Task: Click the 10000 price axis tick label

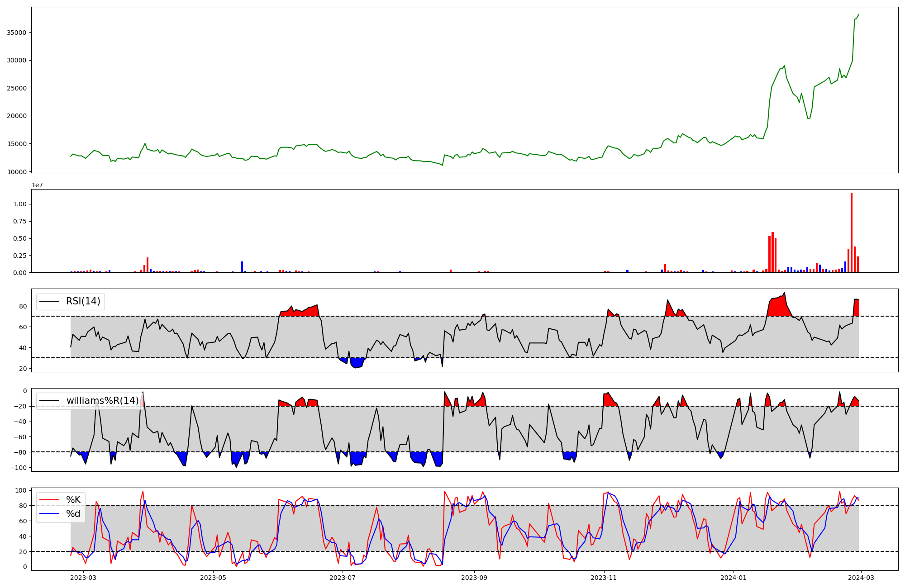Action: [x=16, y=172]
